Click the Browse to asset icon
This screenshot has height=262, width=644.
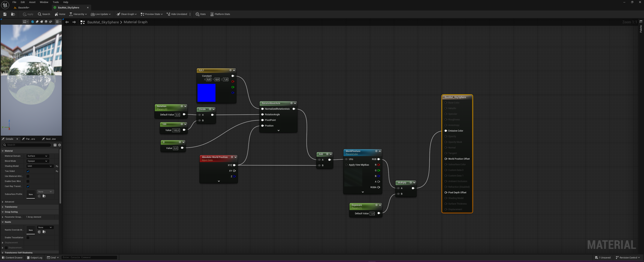point(13,14)
